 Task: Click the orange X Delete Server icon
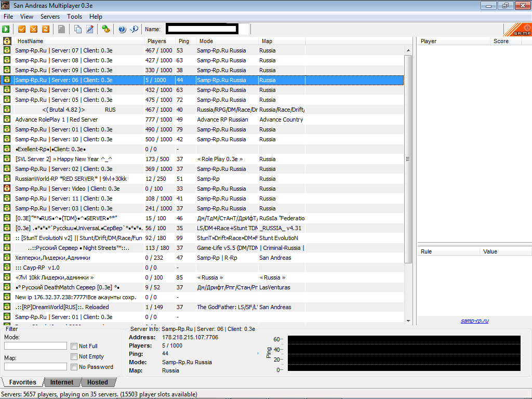34,29
